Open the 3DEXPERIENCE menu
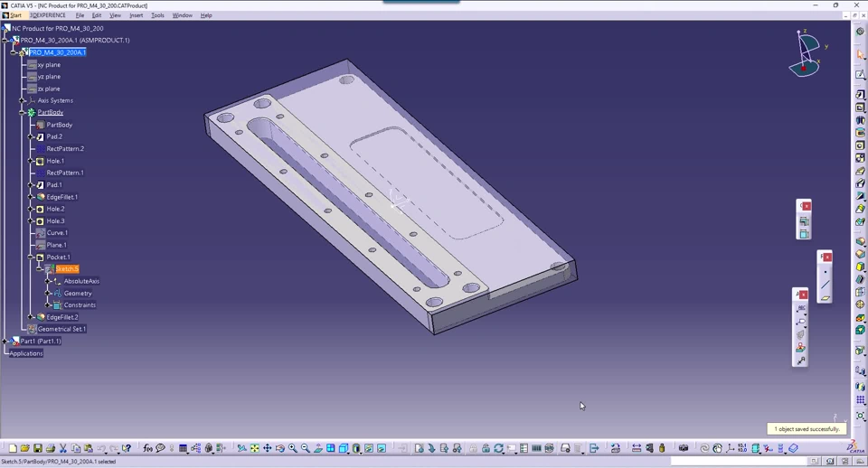868x468 pixels. click(48, 15)
